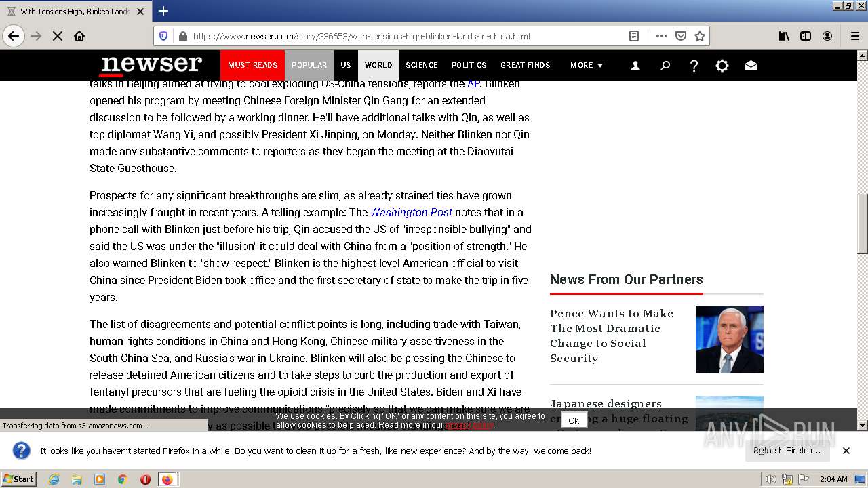This screenshot has height=488, width=868.
Task: Launch Chrome from the taskbar
Action: (122, 479)
